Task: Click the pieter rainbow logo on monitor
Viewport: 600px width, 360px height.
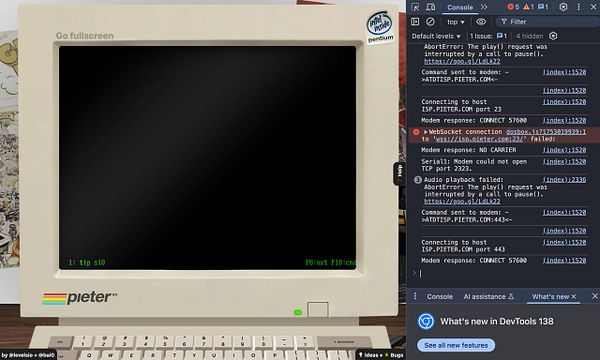Action: click(x=80, y=298)
